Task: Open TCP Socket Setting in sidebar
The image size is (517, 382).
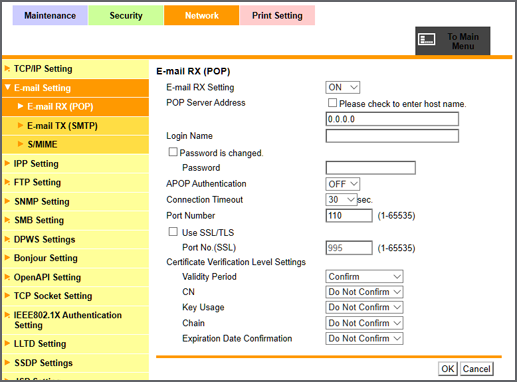Action: 75,296
